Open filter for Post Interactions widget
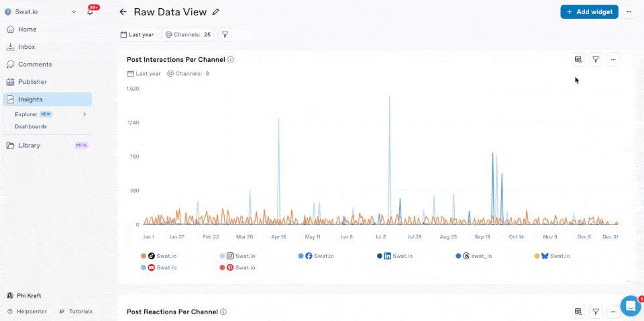Viewport: 644px width, 321px height. pos(596,60)
